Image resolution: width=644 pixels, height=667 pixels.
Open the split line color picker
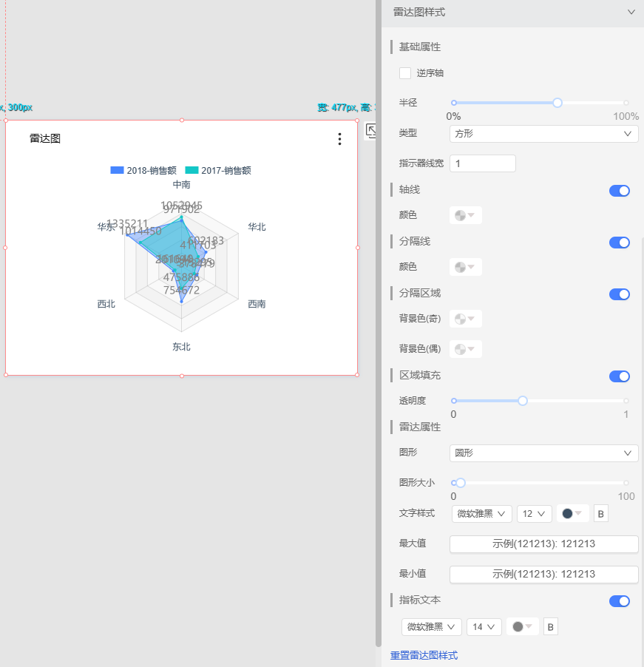pos(466,267)
